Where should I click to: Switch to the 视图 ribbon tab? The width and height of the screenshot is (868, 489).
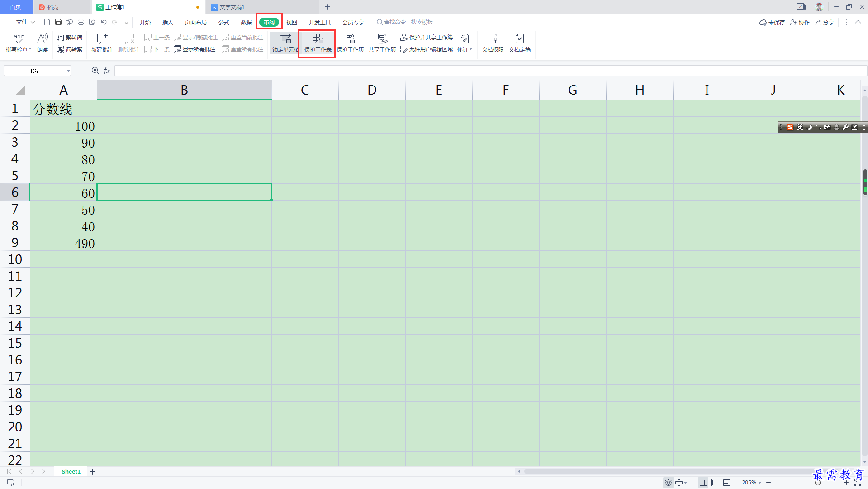[x=292, y=22]
